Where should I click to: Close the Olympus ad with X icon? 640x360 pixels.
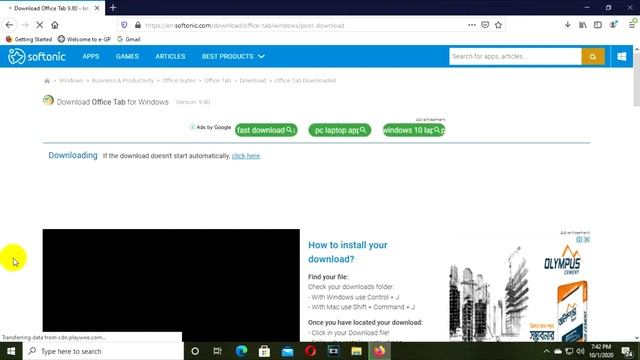pos(587,240)
